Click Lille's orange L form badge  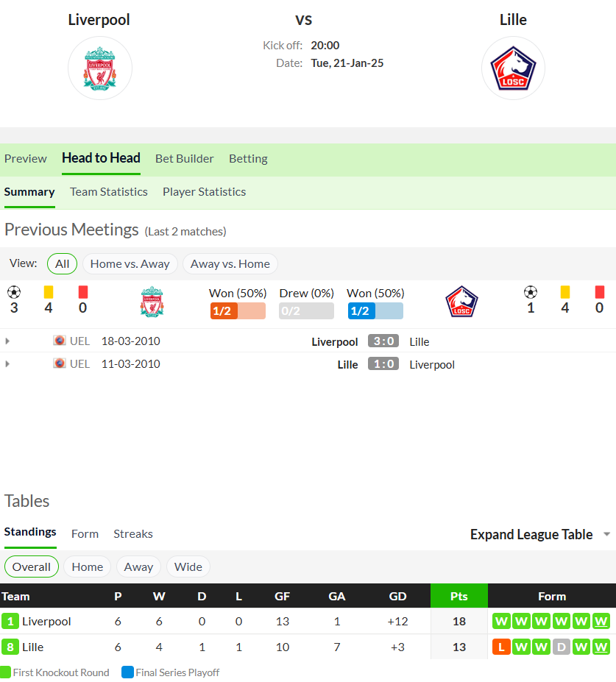pyautogui.click(x=501, y=647)
